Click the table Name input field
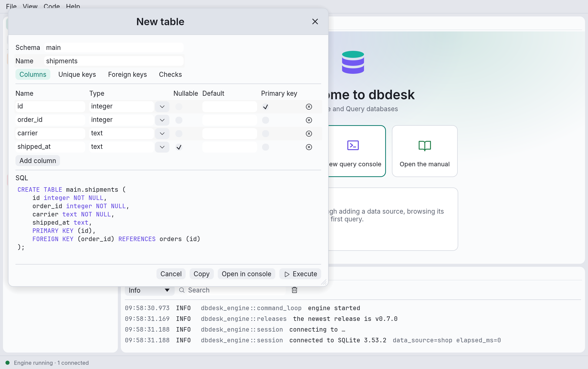This screenshot has width=588, height=369. coord(114,61)
